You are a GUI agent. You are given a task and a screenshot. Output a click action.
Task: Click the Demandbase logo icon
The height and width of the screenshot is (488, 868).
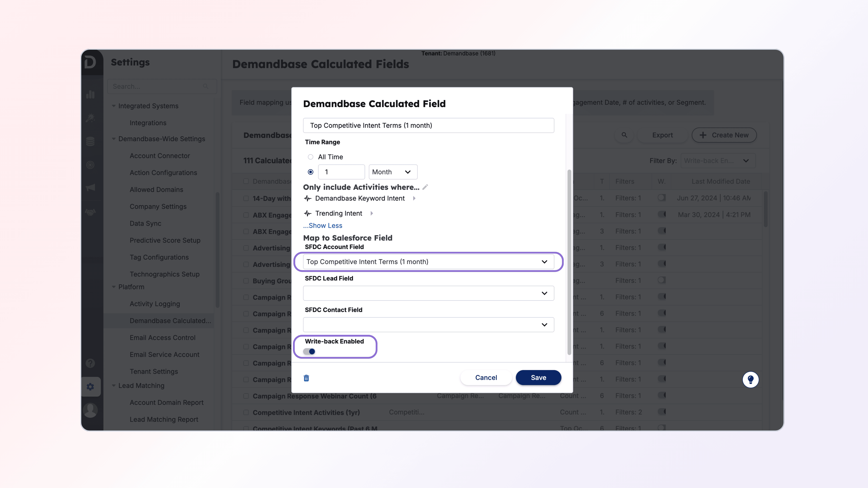90,62
